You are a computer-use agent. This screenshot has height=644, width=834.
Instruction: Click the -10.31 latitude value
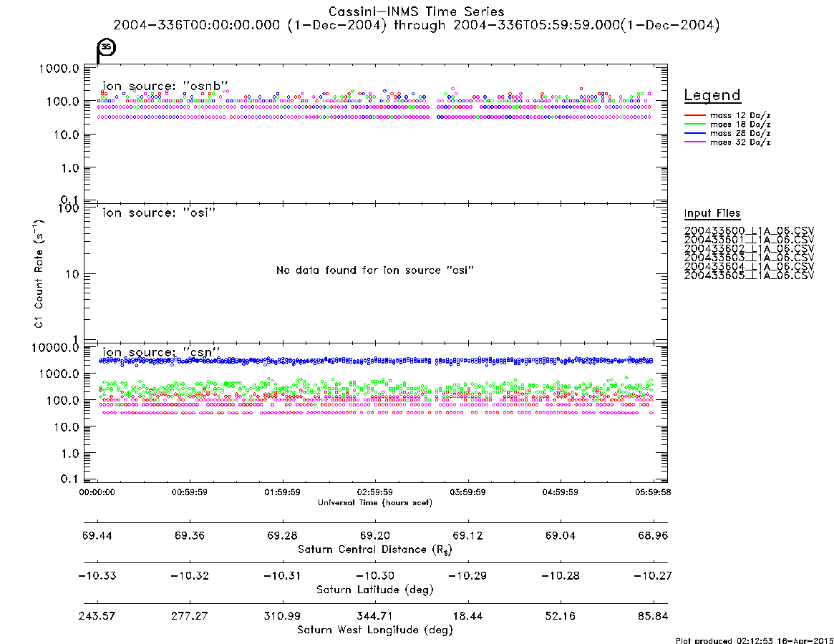(x=283, y=576)
